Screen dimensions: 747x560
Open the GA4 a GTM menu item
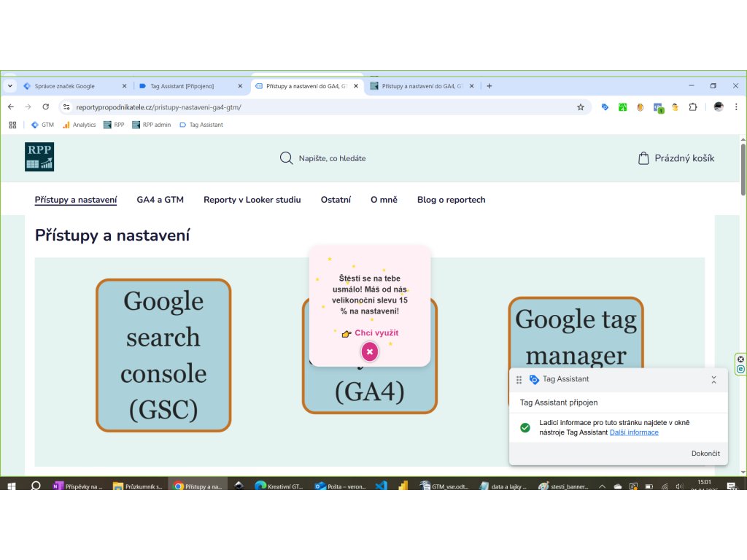point(160,200)
